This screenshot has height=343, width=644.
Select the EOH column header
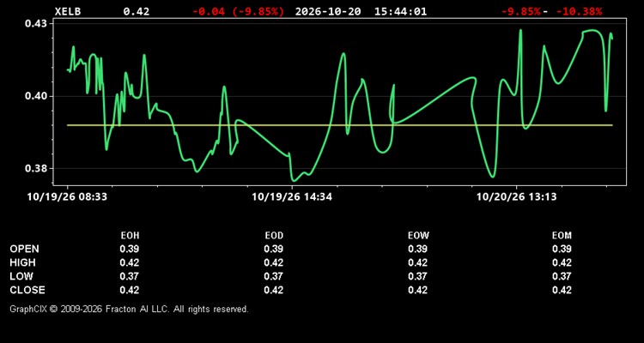130,236
